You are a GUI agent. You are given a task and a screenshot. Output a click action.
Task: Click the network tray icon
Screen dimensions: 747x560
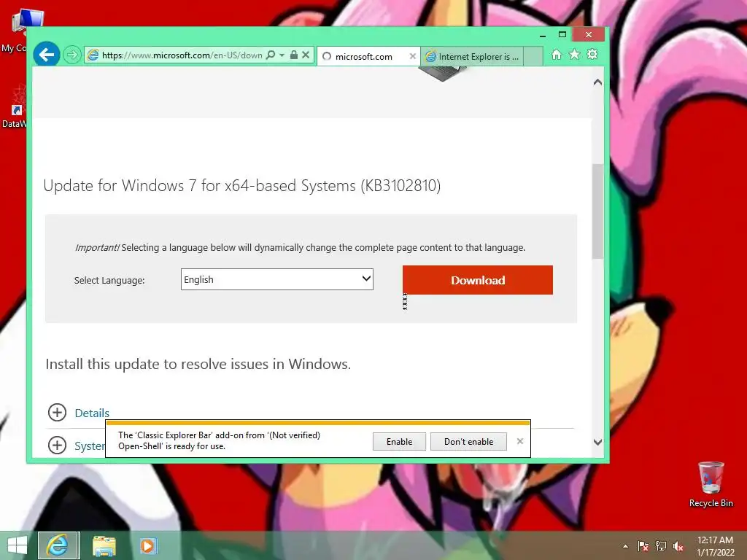[x=661, y=546]
